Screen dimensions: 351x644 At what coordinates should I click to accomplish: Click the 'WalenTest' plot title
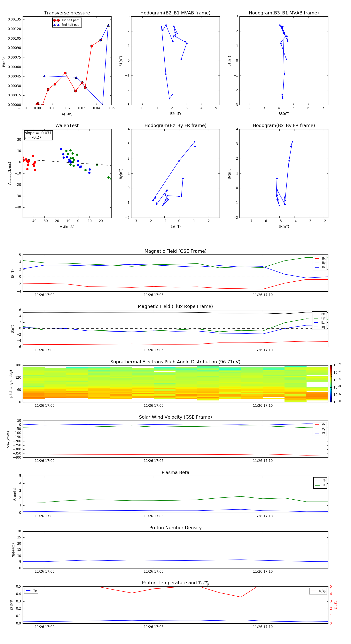(67, 125)
